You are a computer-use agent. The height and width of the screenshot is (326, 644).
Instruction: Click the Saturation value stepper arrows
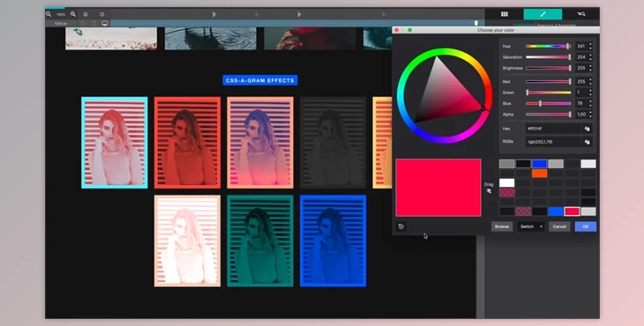590,57
